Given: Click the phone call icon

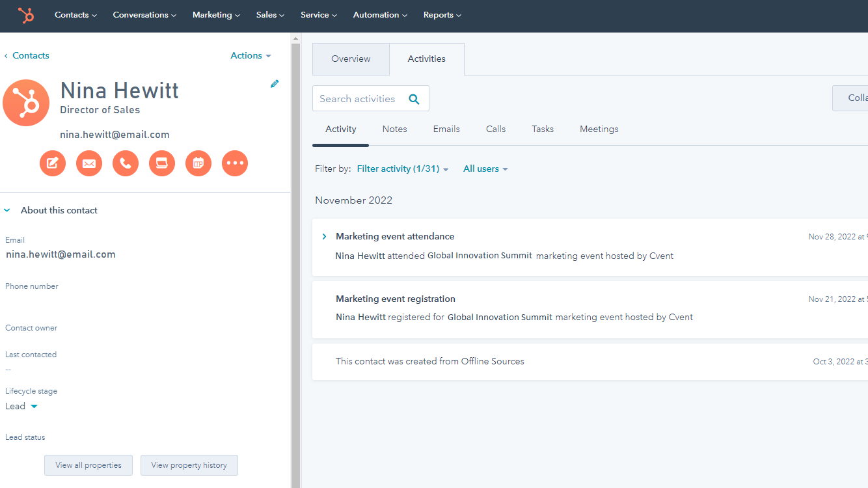Looking at the screenshot, I should click(x=126, y=163).
